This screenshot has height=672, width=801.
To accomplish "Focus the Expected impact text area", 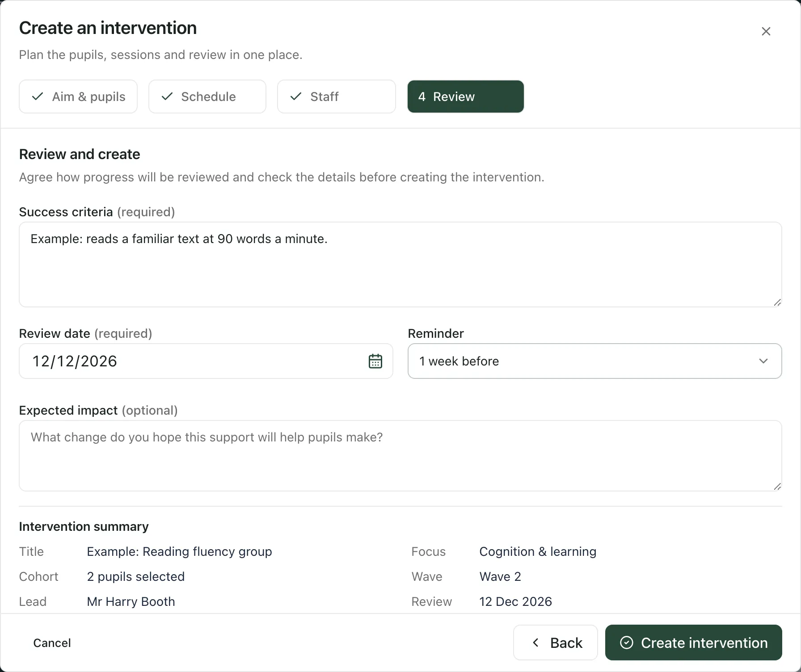I will pyautogui.click(x=400, y=456).
